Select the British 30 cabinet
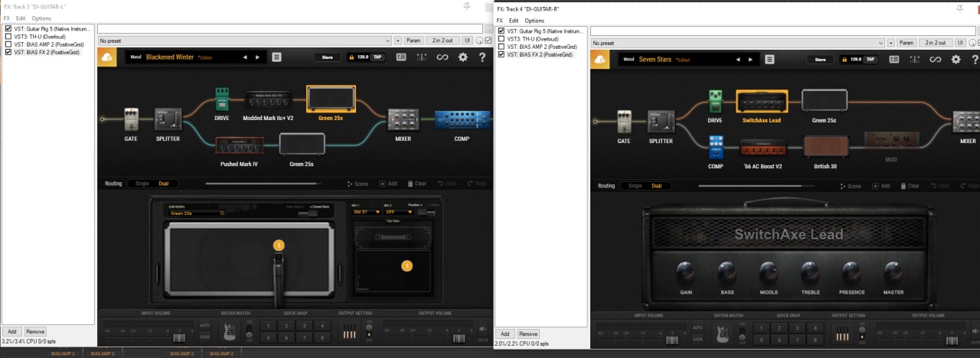 (x=825, y=146)
